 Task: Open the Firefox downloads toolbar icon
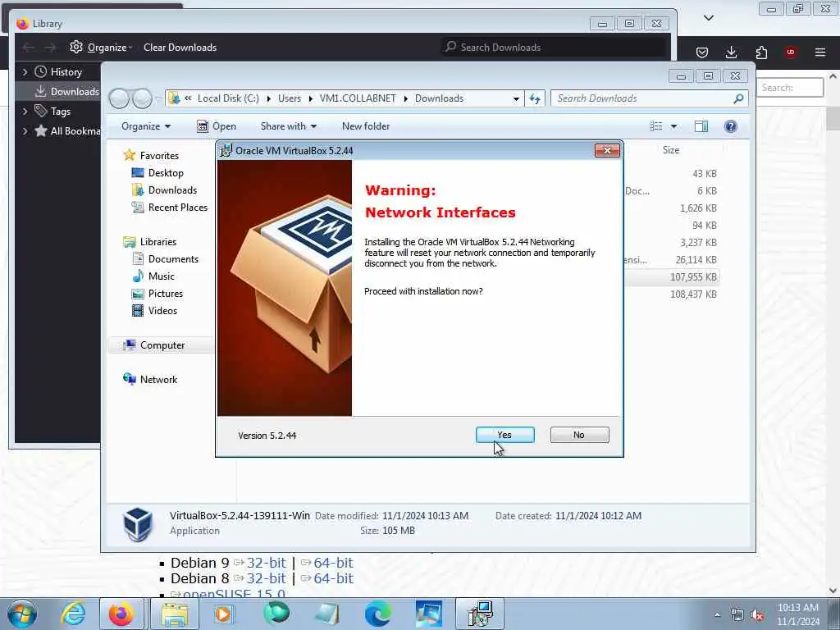[x=731, y=52]
